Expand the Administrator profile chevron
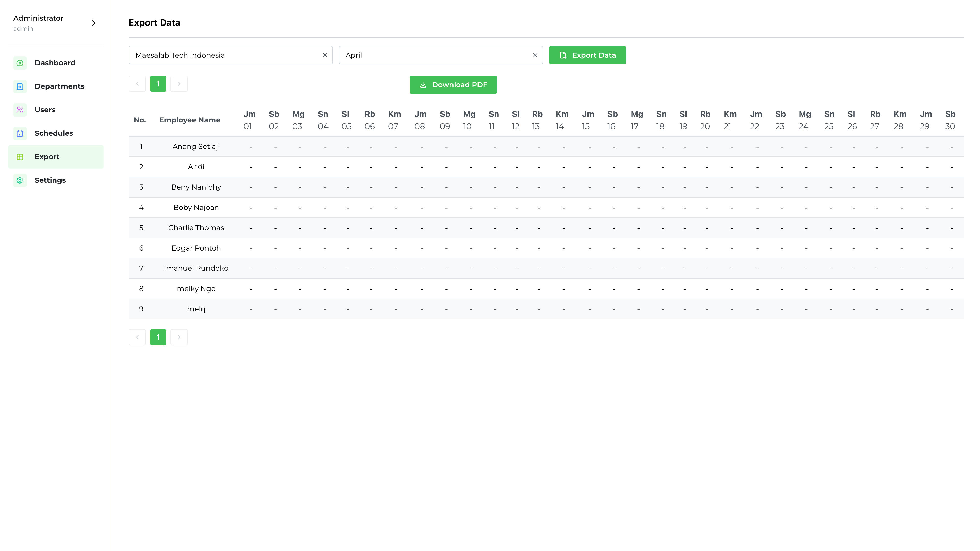 pos(94,23)
